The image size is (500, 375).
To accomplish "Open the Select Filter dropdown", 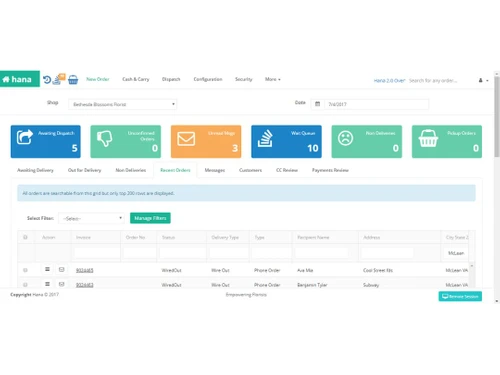I will coord(91,218).
